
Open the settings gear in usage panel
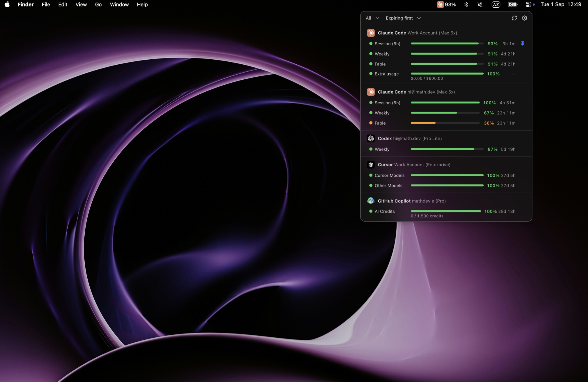[524, 18]
